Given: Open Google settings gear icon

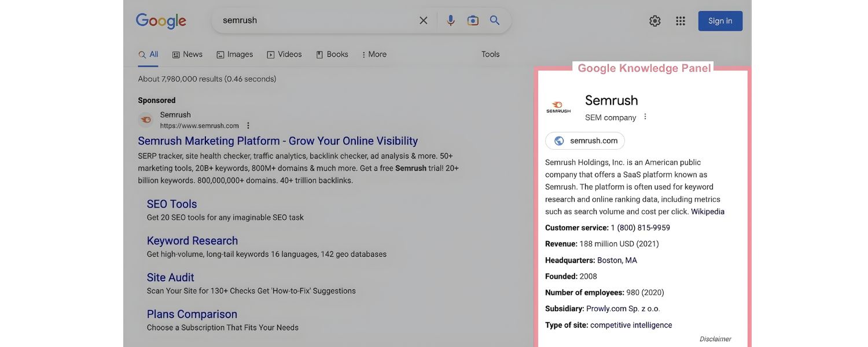Looking at the screenshot, I should [x=654, y=21].
